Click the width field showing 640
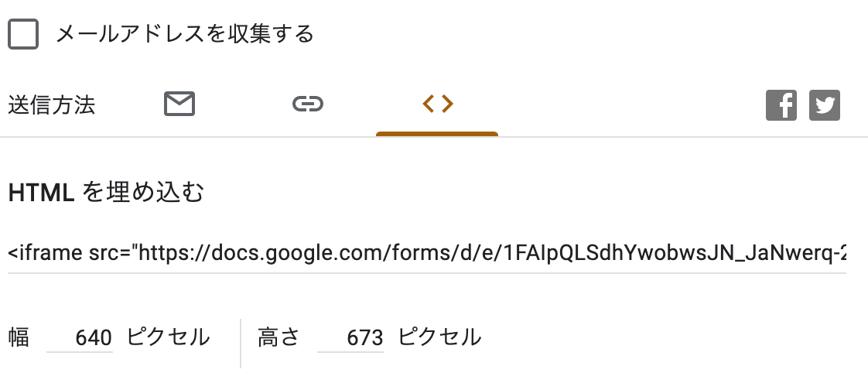The height and width of the screenshot is (373, 868). (x=80, y=337)
